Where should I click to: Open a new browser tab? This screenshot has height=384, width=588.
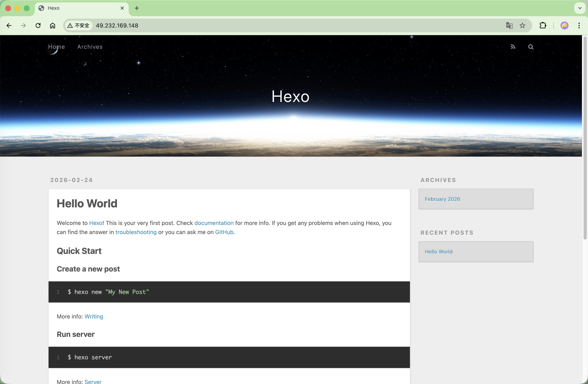[137, 8]
